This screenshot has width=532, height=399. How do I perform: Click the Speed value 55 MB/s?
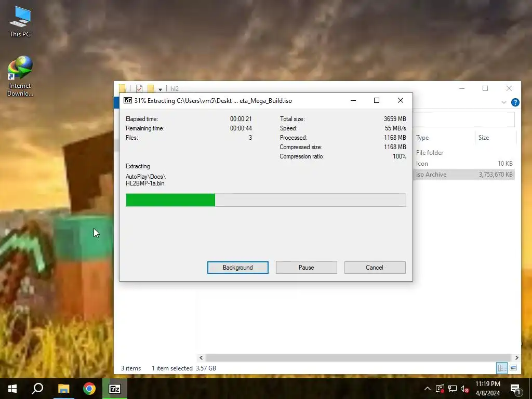395,128
